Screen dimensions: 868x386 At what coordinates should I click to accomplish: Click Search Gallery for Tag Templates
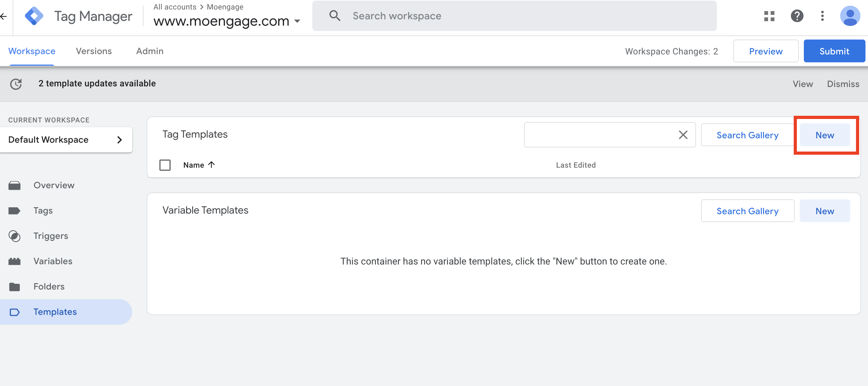pos(747,135)
